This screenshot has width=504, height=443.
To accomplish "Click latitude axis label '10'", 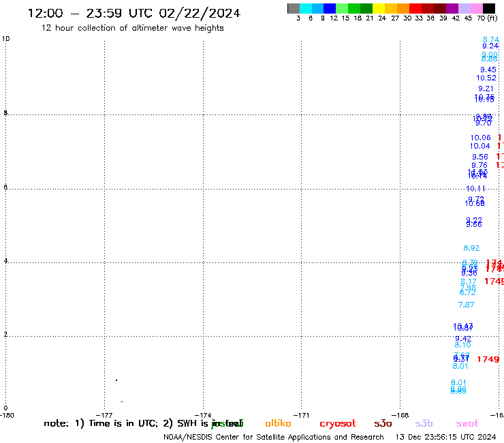I will [5, 39].
